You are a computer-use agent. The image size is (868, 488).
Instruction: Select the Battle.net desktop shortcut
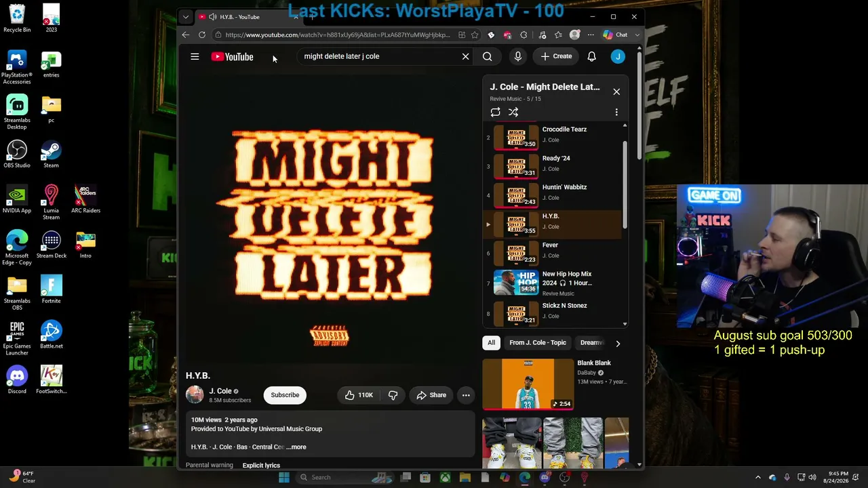(x=51, y=335)
